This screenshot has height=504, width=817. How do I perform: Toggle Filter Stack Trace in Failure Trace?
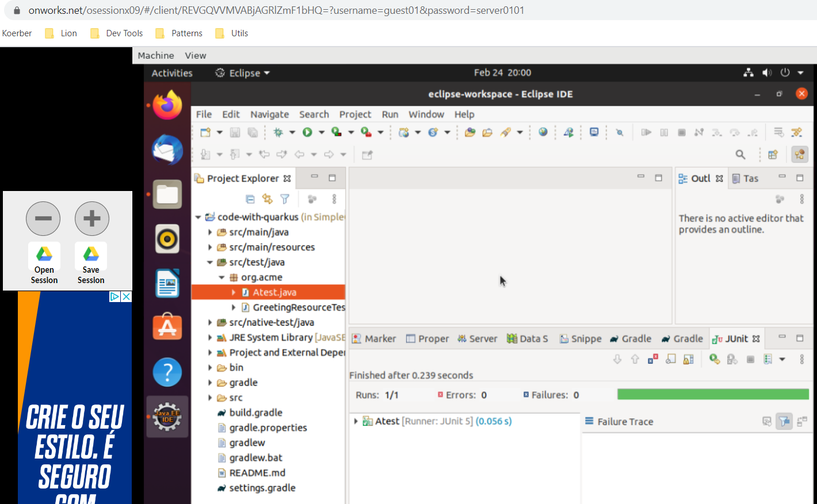[784, 421]
